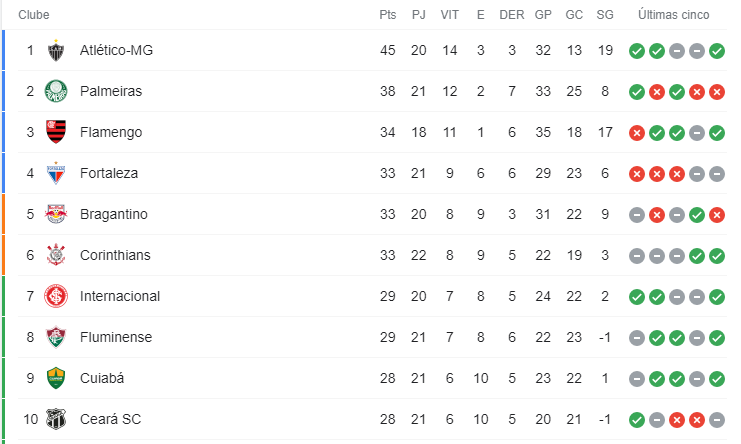741x444 pixels.
Task: Open the Cuiabá team name link
Action: [x=102, y=378]
